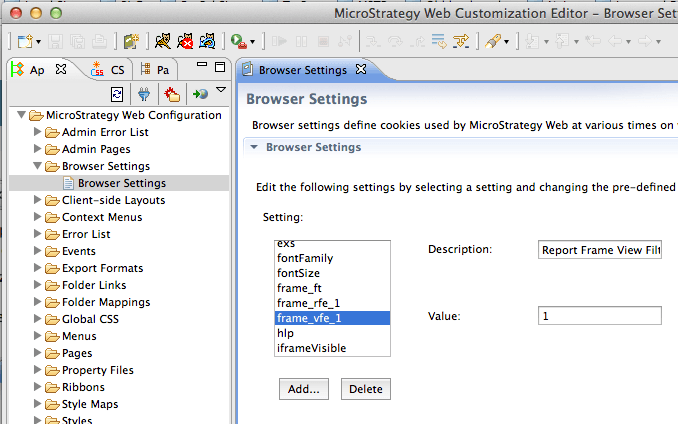Click the Add... button

point(304,389)
